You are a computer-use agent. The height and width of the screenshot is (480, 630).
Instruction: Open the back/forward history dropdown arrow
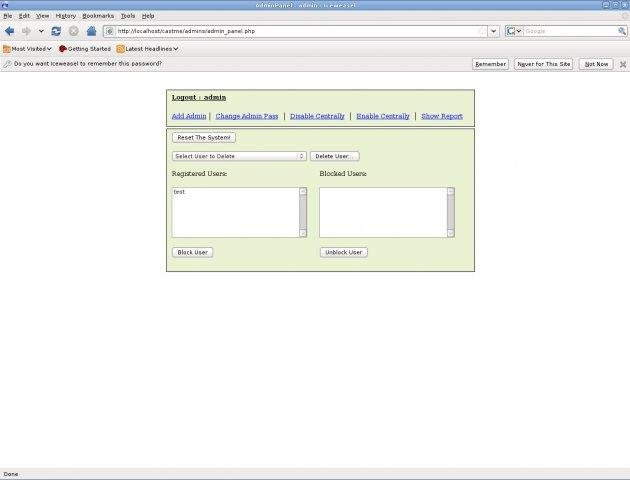[41, 31]
